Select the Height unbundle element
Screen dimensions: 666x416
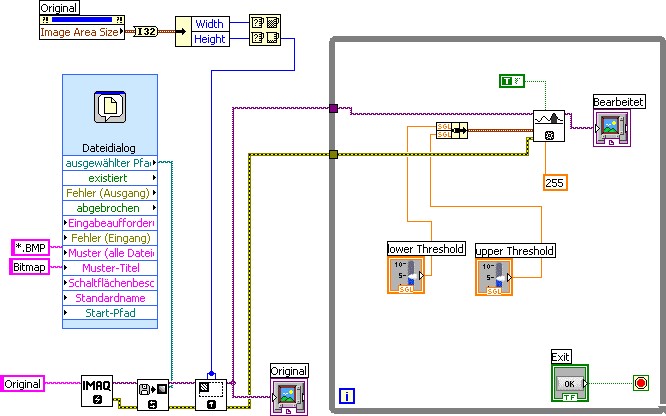coord(210,39)
